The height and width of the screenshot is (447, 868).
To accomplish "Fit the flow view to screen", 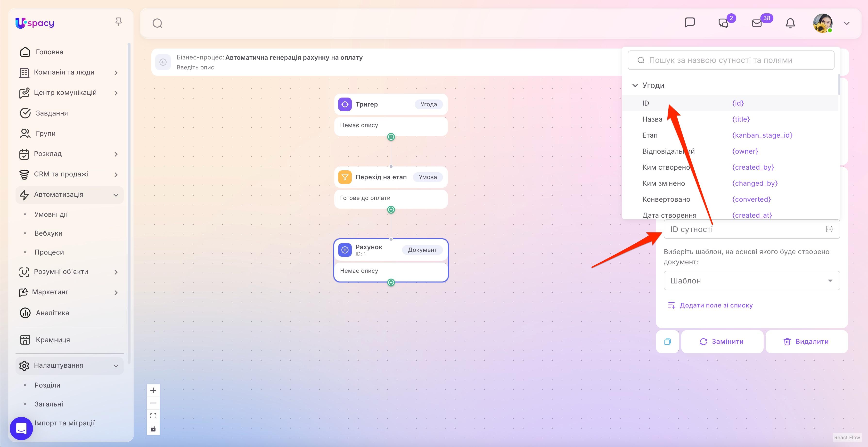I will coord(153,416).
